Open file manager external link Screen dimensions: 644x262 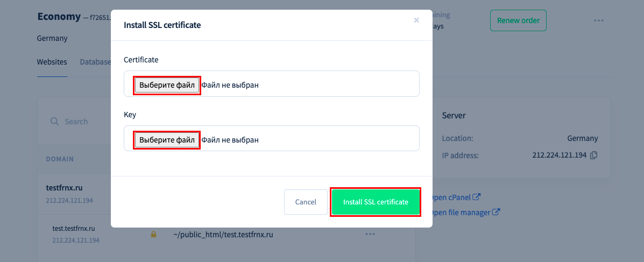coord(464,213)
